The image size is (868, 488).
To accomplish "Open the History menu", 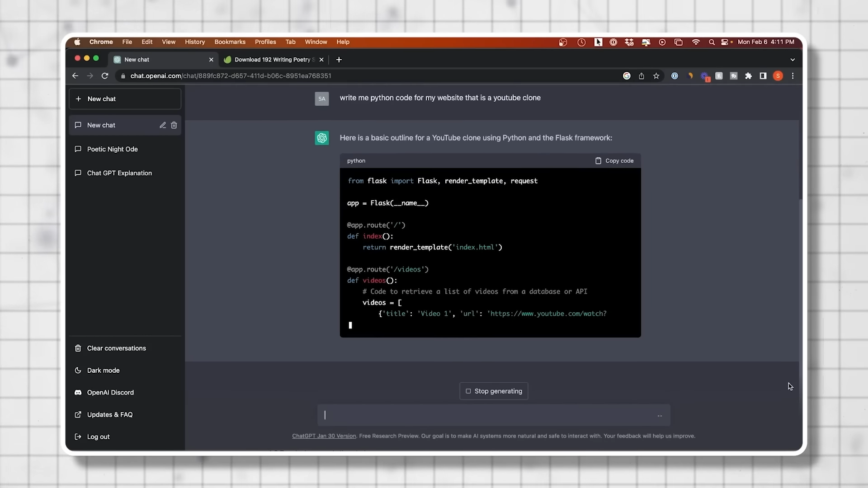I will [x=194, y=42].
